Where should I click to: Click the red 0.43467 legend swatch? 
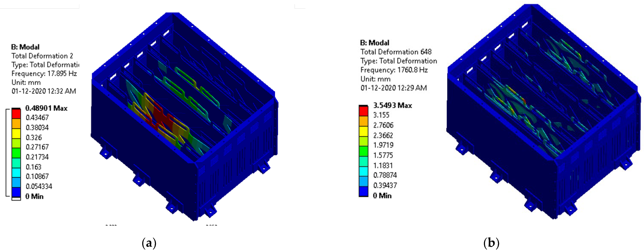click(16, 114)
